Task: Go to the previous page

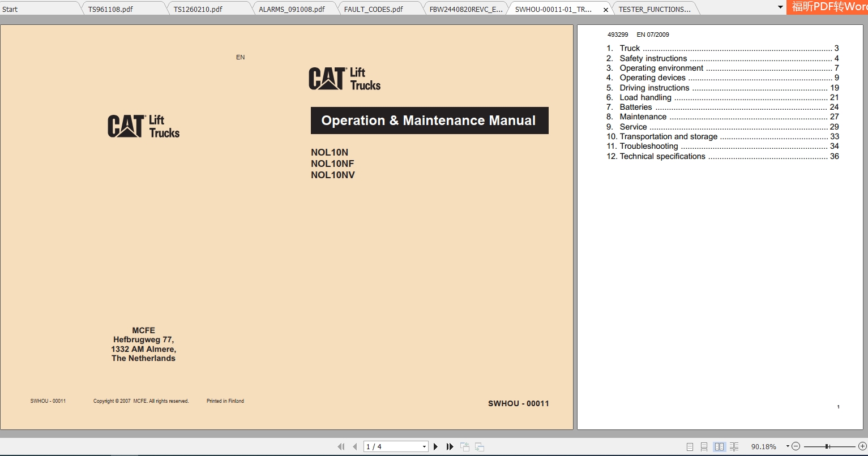Action: 355,446
